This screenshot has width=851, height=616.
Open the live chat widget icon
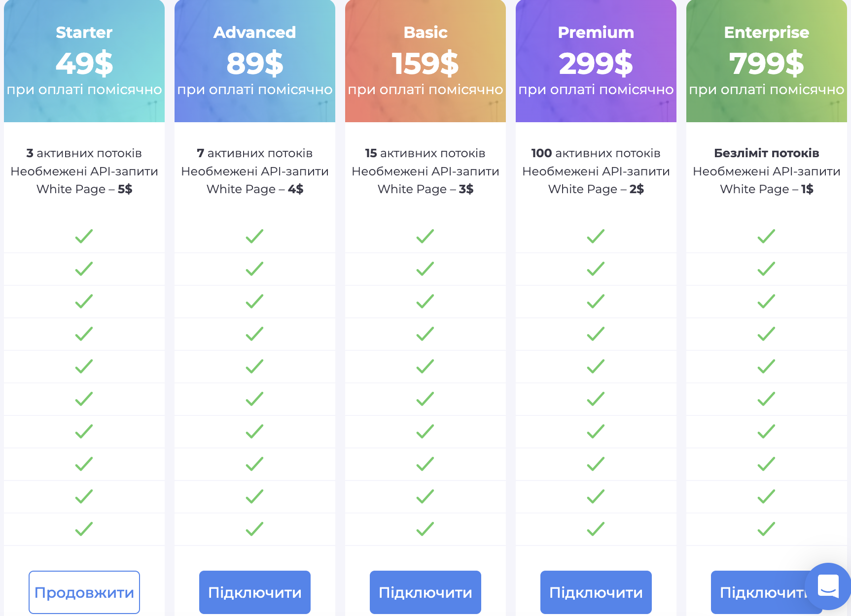(x=828, y=585)
